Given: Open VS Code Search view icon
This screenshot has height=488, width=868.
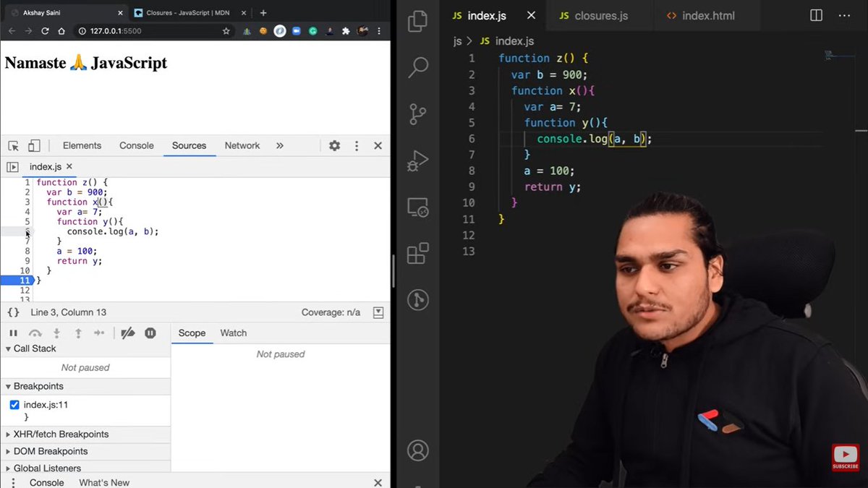Looking at the screenshot, I should pos(418,67).
